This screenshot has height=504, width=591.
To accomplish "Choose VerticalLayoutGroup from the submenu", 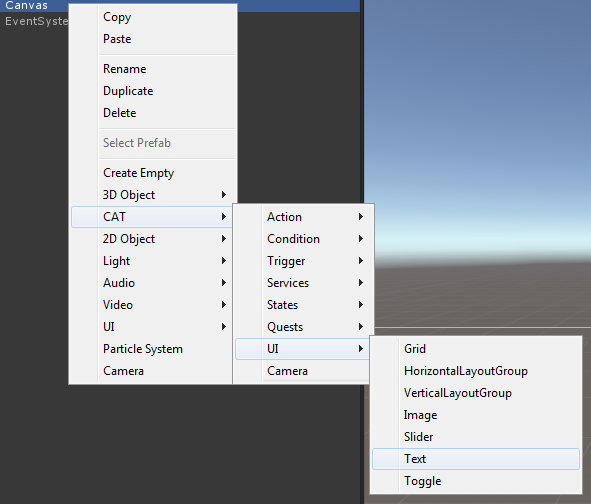I will [x=476, y=393].
